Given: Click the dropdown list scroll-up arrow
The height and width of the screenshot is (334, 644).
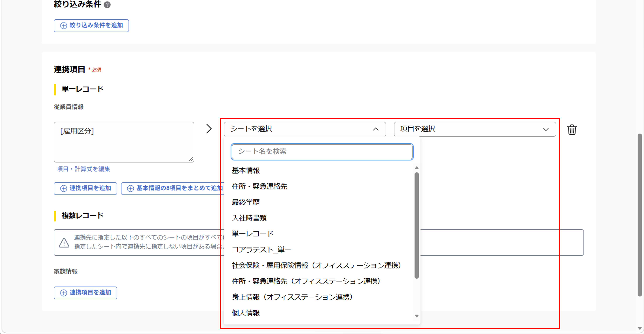Looking at the screenshot, I should click(417, 168).
